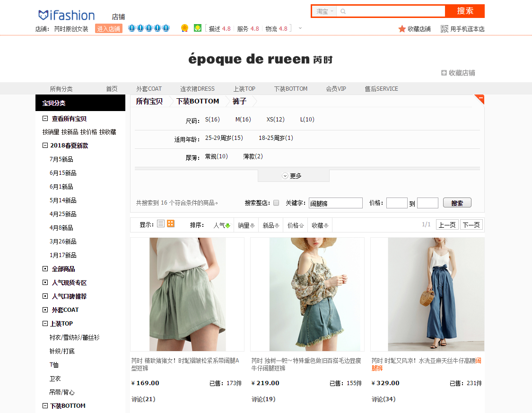Image resolution: width=532 pixels, height=413 pixels.
Task: Expand the 外套COAT sidebar category
Action: (x=45, y=310)
